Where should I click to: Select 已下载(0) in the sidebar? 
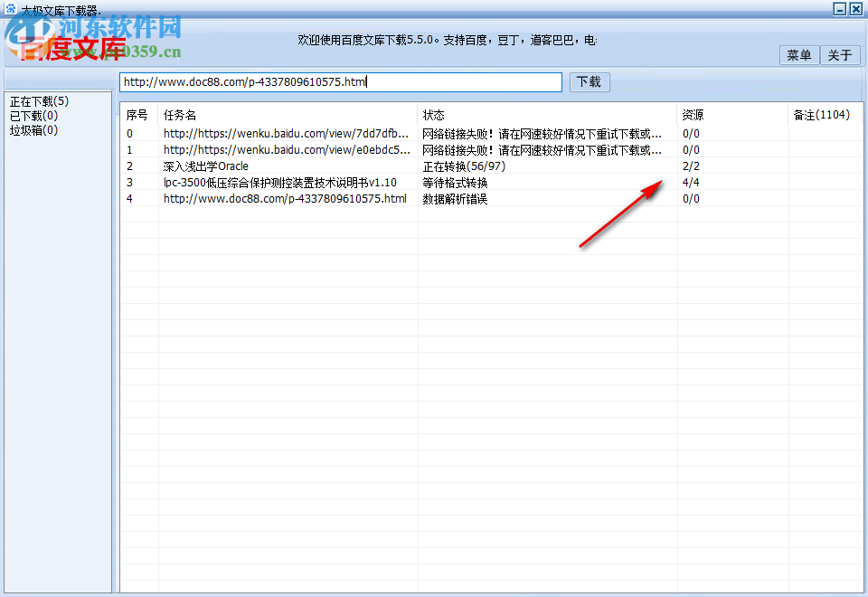tap(33, 116)
